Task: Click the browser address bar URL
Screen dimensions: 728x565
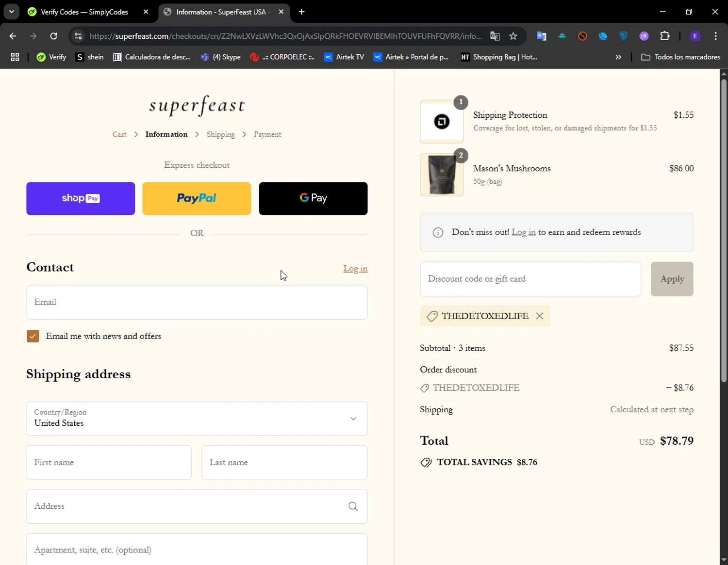Action: [286, 36]
